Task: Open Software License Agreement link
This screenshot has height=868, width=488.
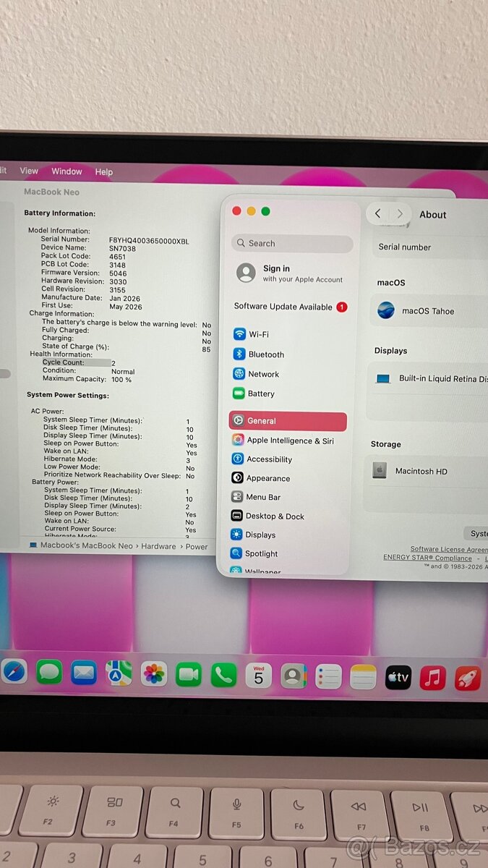Action: pos(449,550)
